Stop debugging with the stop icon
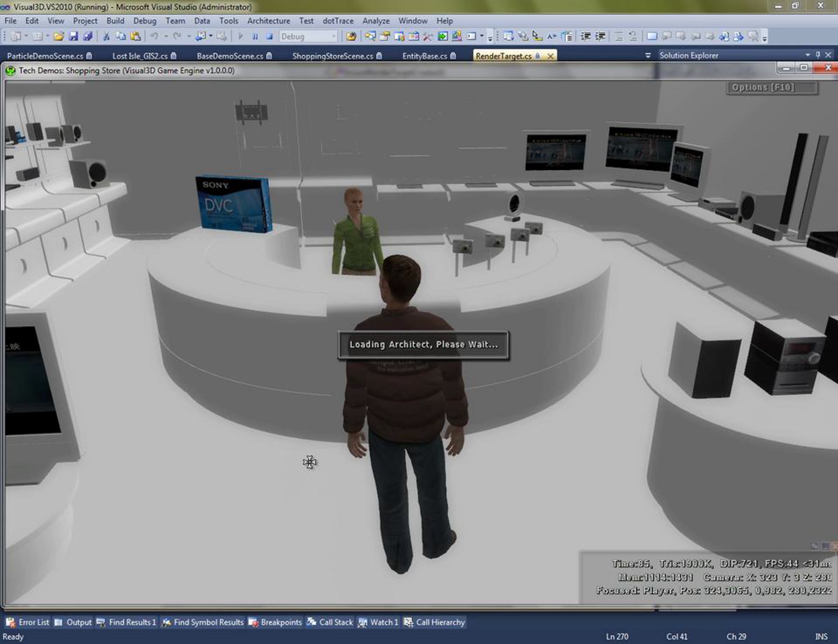 270,36
